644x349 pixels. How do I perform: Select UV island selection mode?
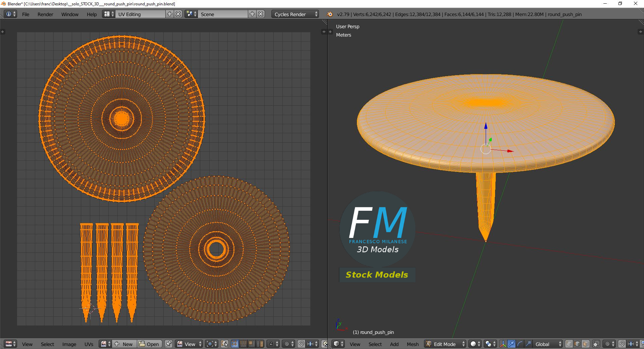(260, 344)
